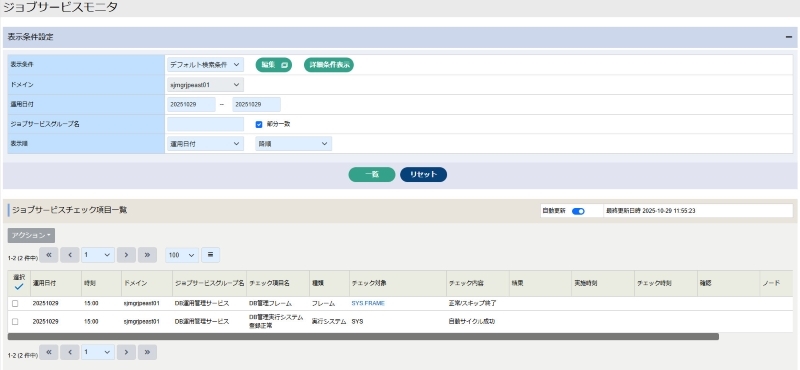Collapse the 表示条件設定 panel with minus icon

click(788, 37)
